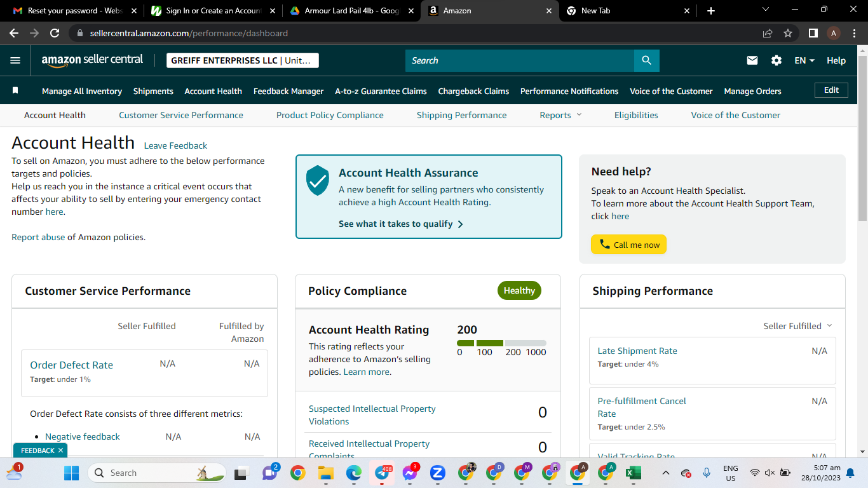Close the FEEDBACK widget
The width and height of the screenshot is (868, 488).
(60, 451)
